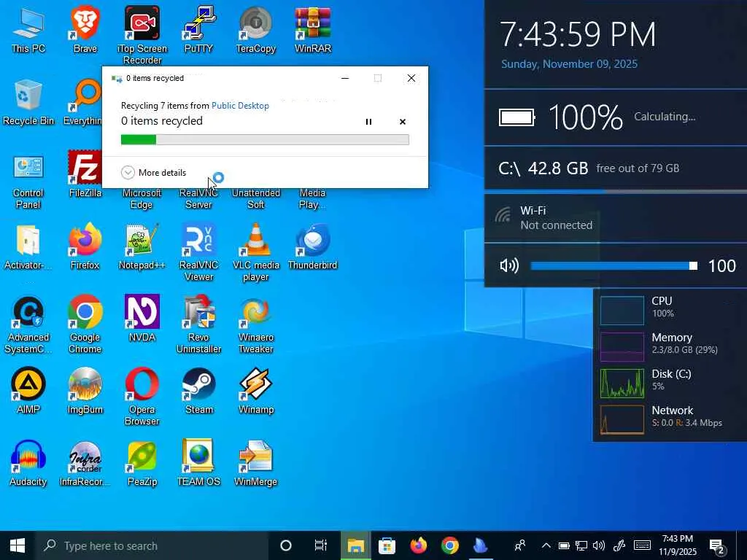The image size is (747, 560).
Task: Open Firefox from the taskbar
Action: coord(418,545)
